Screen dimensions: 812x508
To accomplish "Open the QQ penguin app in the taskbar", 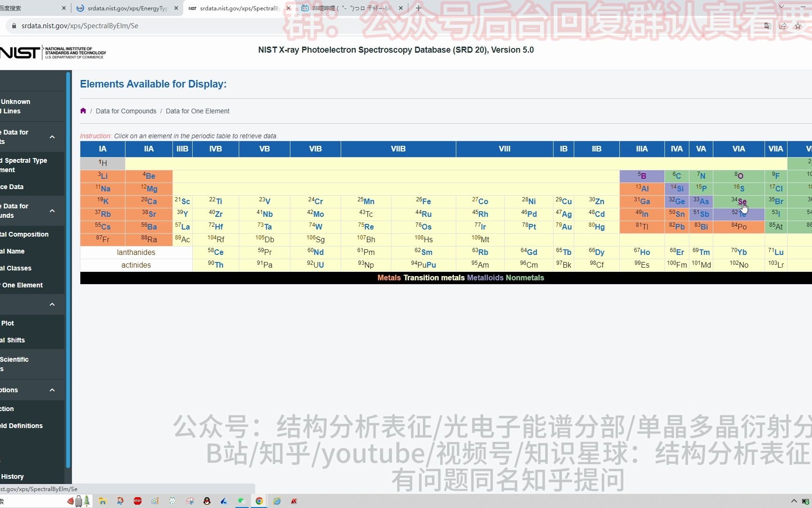I will (x=207, y=501).
